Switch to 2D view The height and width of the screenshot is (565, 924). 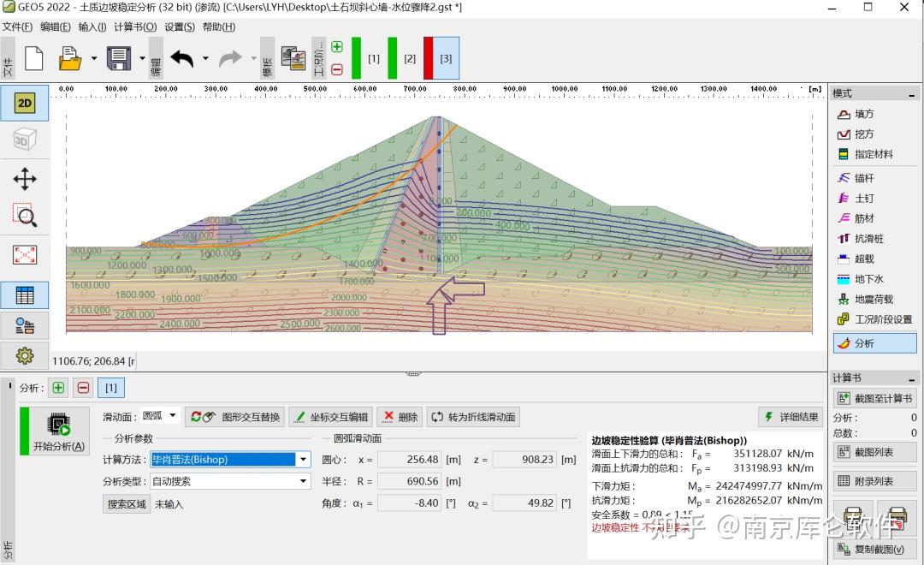[24, 104]
